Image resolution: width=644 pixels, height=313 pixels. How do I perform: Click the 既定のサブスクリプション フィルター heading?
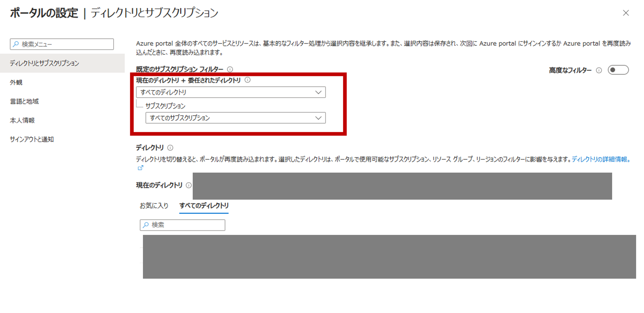[x=179, y=69]
